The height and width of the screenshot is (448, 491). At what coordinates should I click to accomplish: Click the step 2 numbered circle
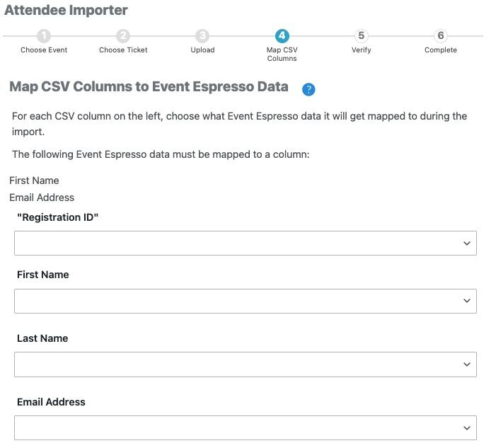(123, 36)
